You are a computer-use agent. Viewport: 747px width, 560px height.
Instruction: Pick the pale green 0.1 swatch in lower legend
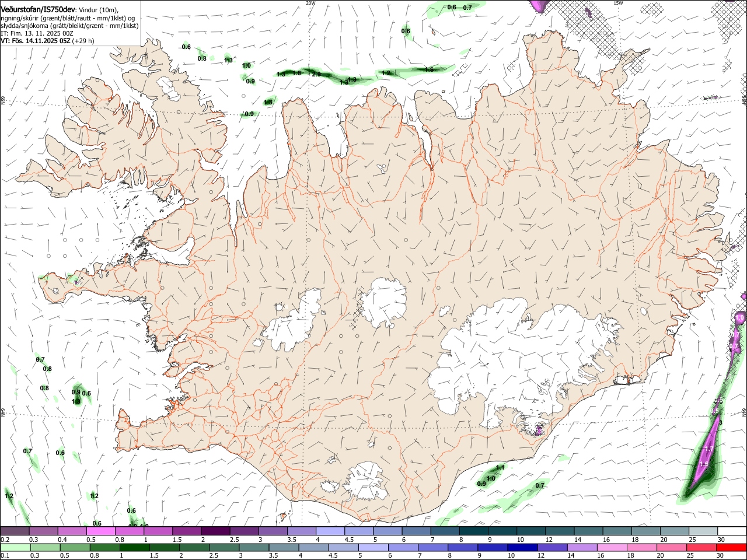[x=16, y=547]
